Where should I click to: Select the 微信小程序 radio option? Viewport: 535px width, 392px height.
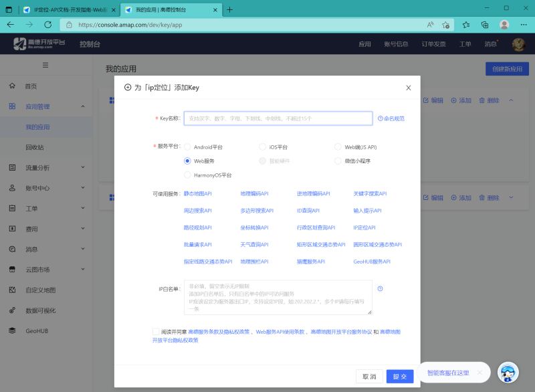pos(338,161)
